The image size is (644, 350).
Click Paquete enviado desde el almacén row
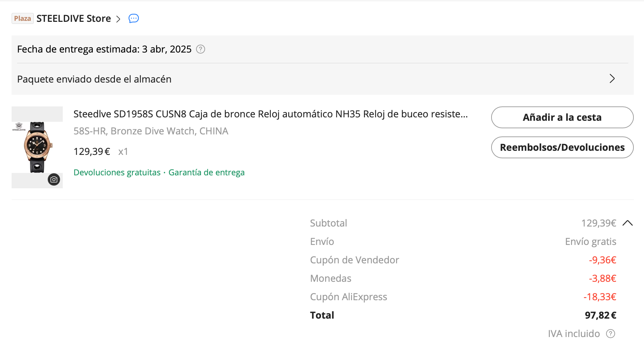point(94,79)
